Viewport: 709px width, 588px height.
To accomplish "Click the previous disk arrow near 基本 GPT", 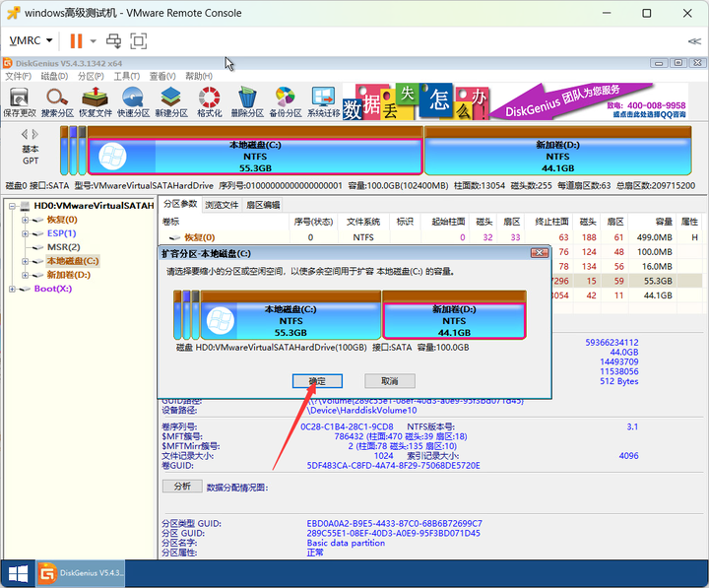I will point(25,134).
